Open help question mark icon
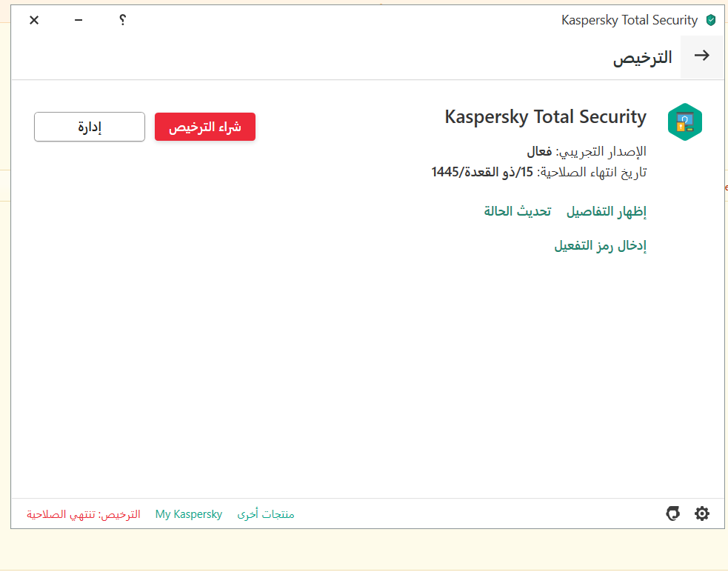The height and width of the screenshot is (575, 728). pyautogui.click(x=123, y=20)
